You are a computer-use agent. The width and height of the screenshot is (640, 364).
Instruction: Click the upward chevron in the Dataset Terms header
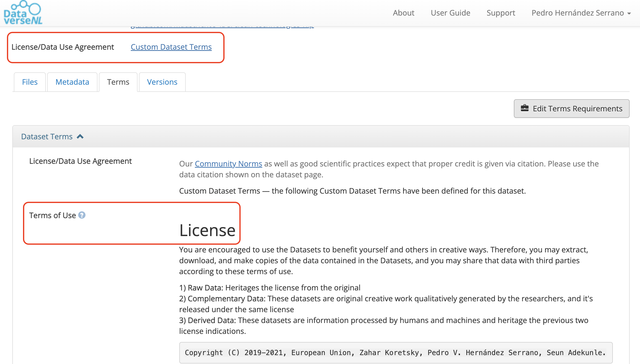pyautogui.click(x=81, y=136)
